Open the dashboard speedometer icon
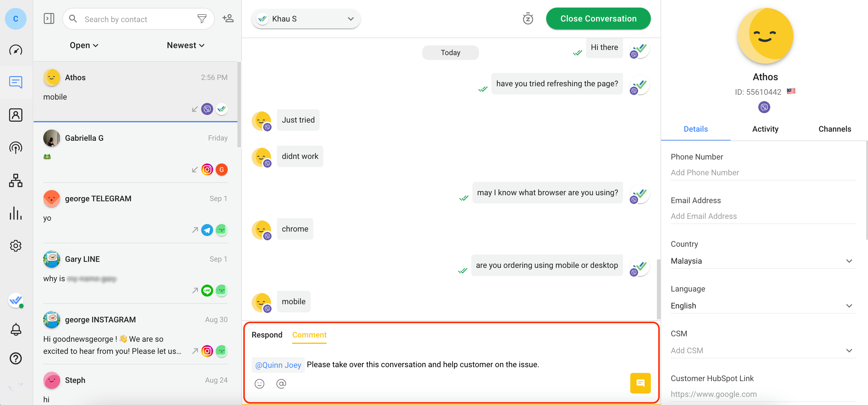 (15, 50)
